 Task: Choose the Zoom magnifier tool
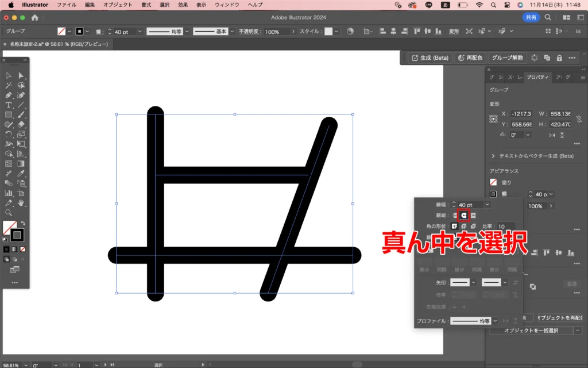(x=9, y=212)
